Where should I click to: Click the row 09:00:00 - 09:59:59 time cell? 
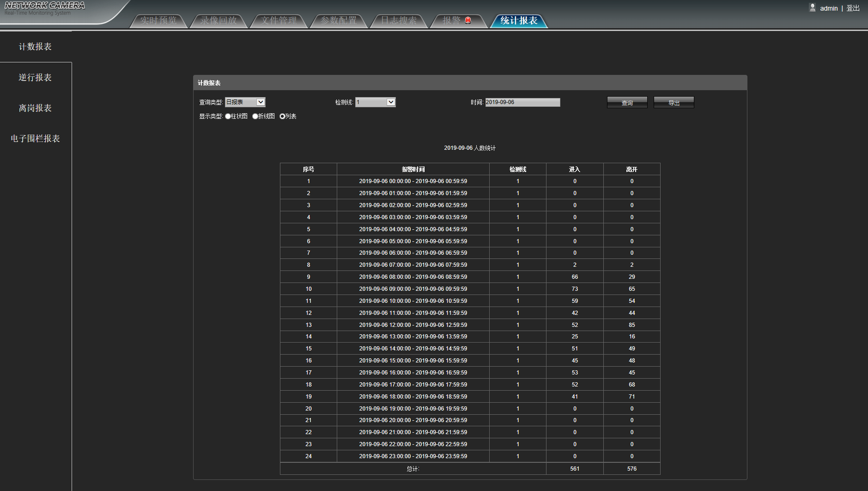[x=413, y=289]
